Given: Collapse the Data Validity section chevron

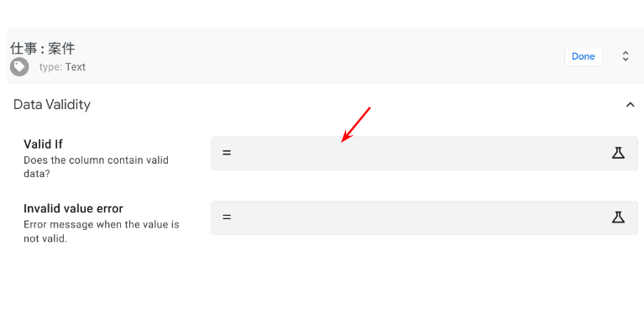Looking at the screenshot, I should tap(630, 105).
